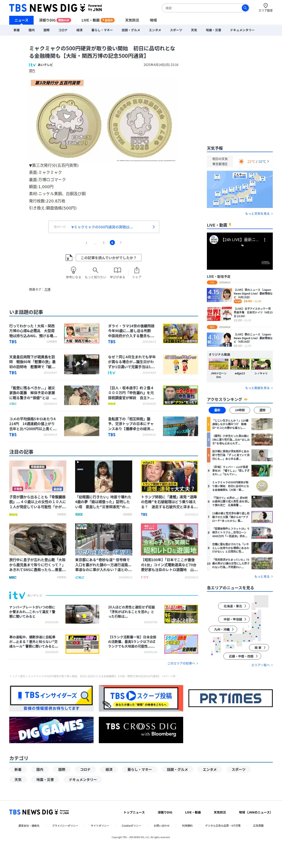Open the 朝のニュース 4.16 live schedule item
This screenshot has height=868, width=282.
coord(240,340)
